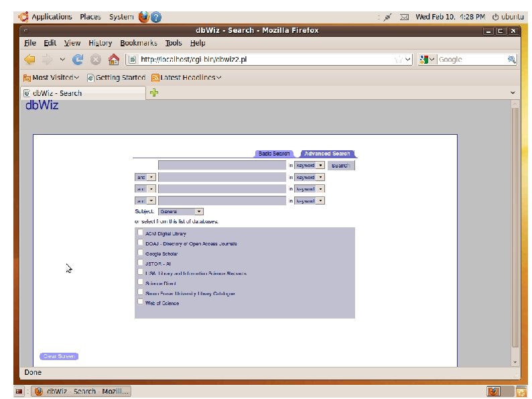Viewport: 532px width, 399px height.
Task: Open the File menu
Action: point(30,43)
